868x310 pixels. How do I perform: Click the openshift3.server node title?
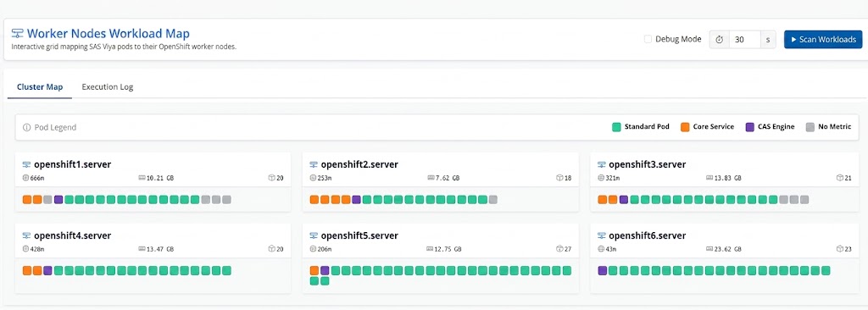(x=647, y=164)
